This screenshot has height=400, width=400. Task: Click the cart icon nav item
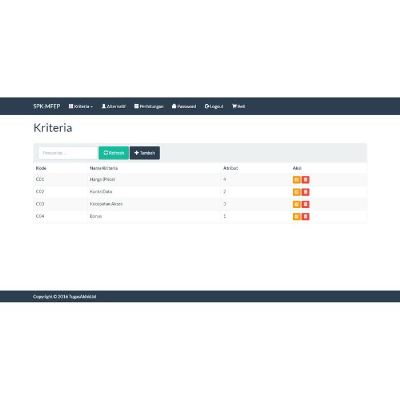239,106
